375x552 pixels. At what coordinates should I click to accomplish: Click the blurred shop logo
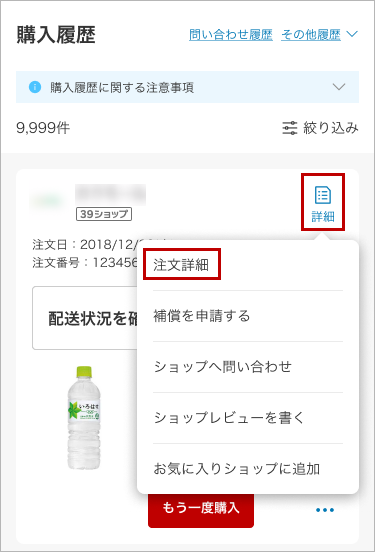coord(50,200)
